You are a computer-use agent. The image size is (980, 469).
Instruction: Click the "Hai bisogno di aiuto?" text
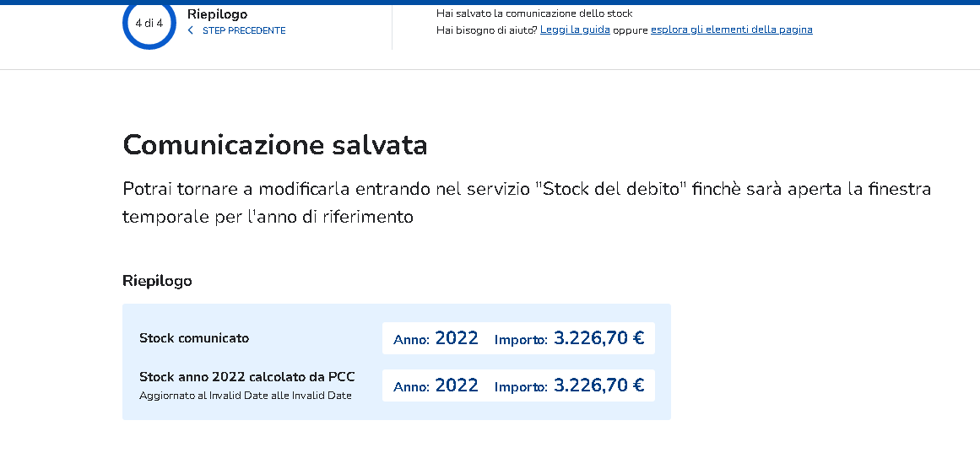tap(486, 30)
